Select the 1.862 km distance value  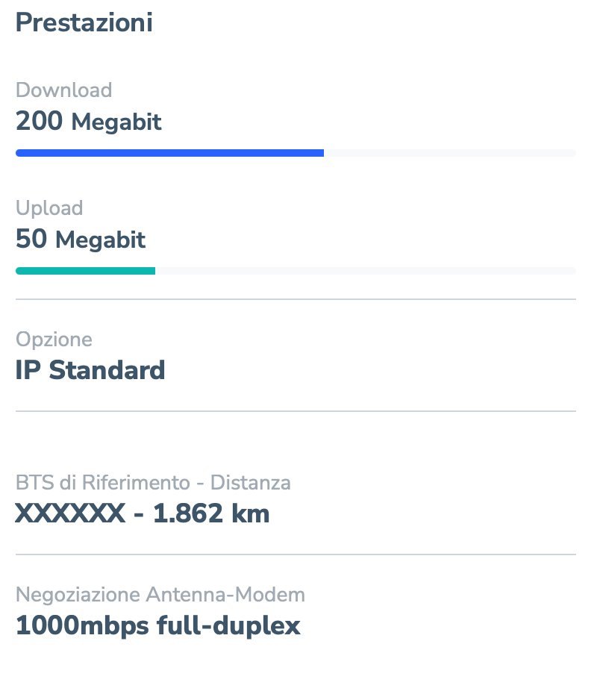pyautogui.click(x=211, y=513)
